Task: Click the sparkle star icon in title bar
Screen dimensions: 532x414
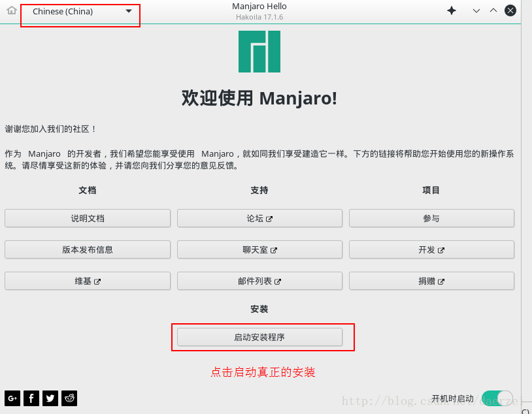Action: click(452, 11)
